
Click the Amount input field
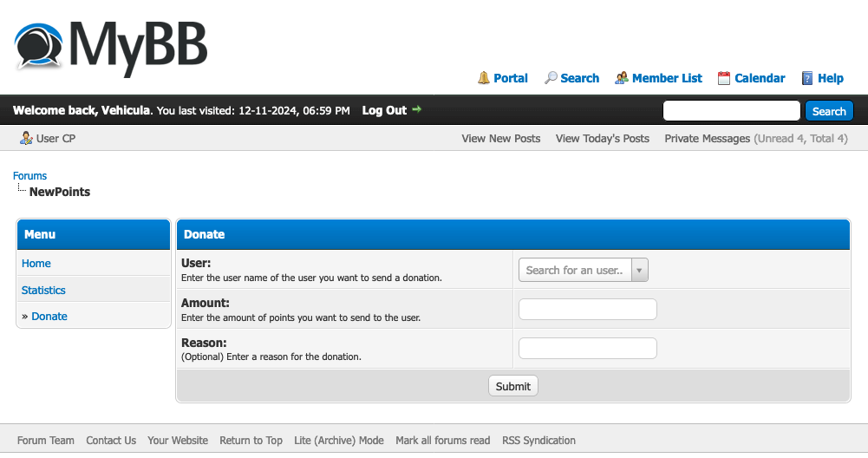(587, 309)
